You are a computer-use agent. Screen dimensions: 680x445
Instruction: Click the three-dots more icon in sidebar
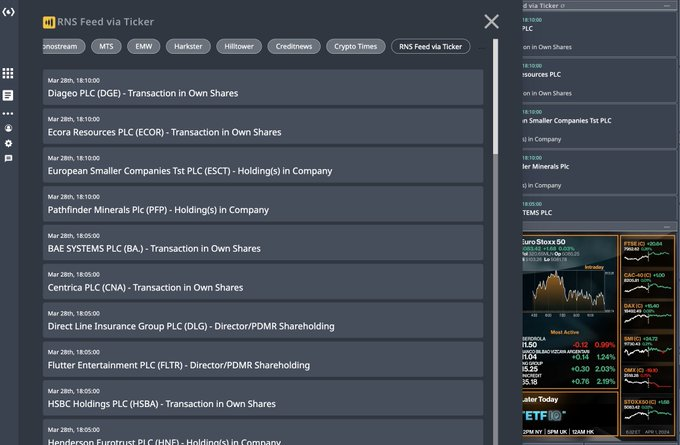coord(8,114)
